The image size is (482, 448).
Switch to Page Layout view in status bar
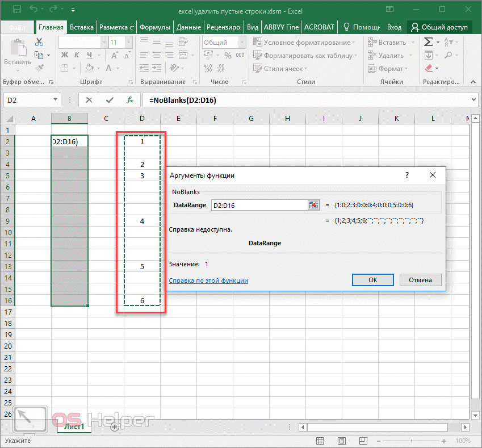[341, 441]
